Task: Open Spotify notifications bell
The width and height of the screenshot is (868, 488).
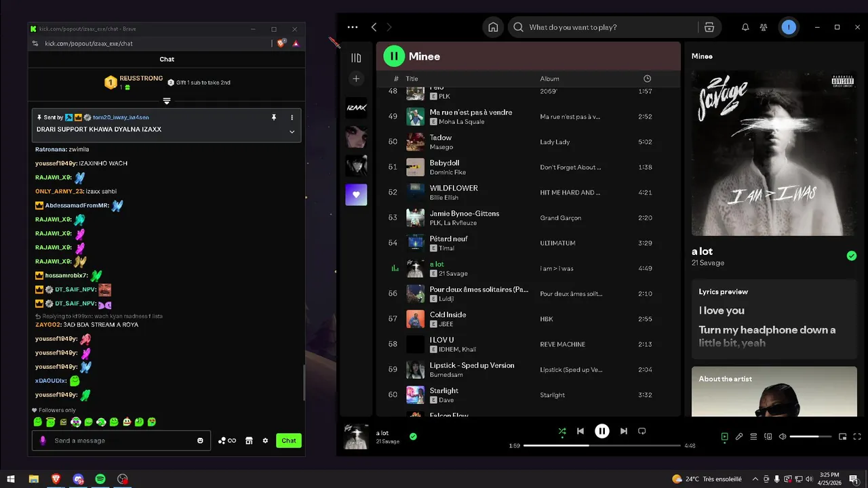Action: pos(745,27)
